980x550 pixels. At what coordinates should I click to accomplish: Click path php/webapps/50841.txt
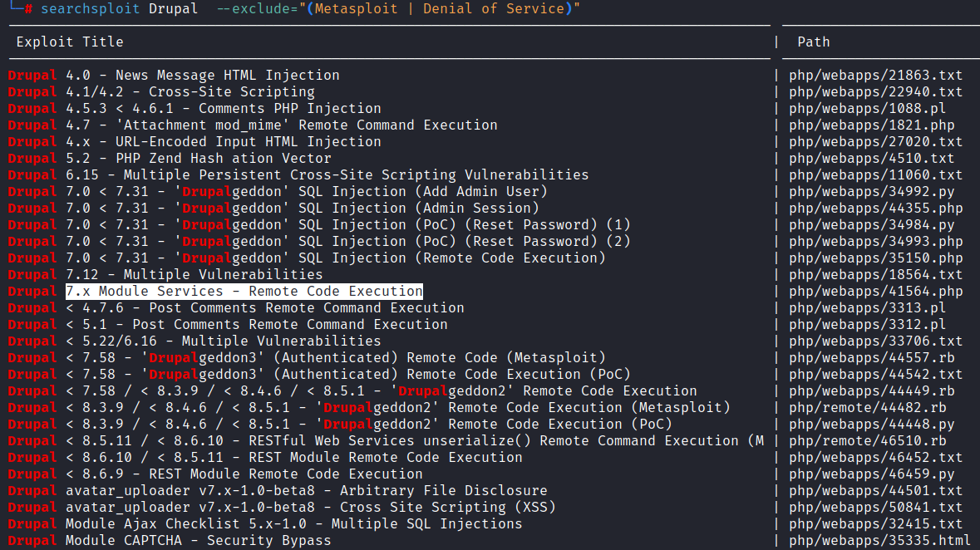[x=875, y=508]
